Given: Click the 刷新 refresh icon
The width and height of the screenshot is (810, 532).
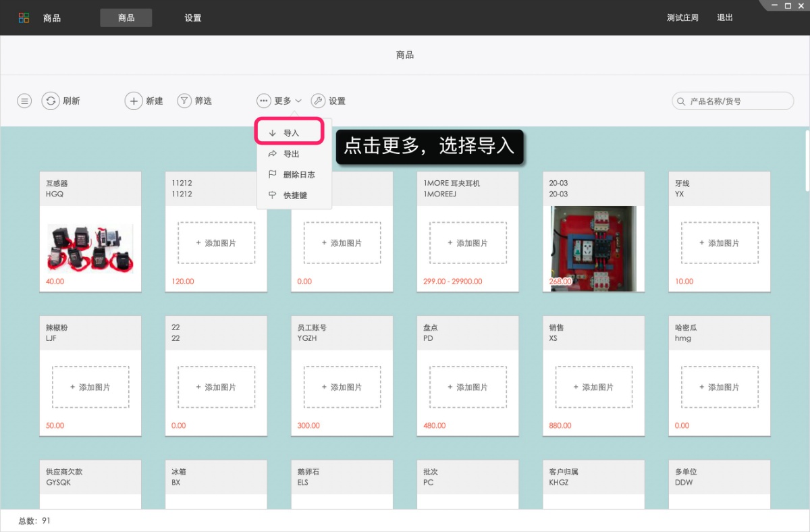Looking at the screenshot, I should (51, 101).
